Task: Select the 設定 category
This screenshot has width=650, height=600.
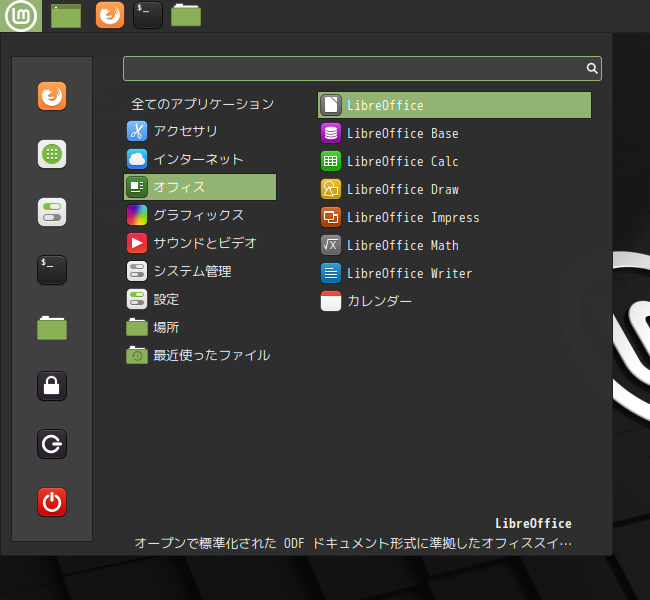Action: 200,299
